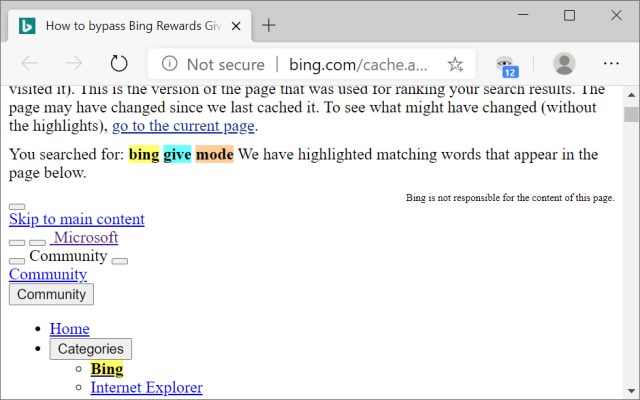This screenshot has height=400, width=640.
Task: Click the highlighted word mode
Action: [x=214, y=154]
